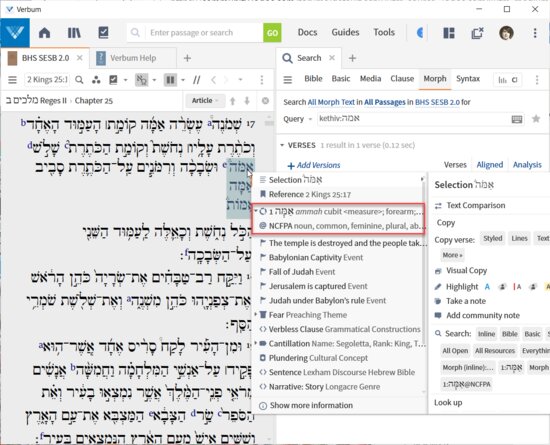
Task: Click the Styled copy verse button
Action: pos(493,238)
